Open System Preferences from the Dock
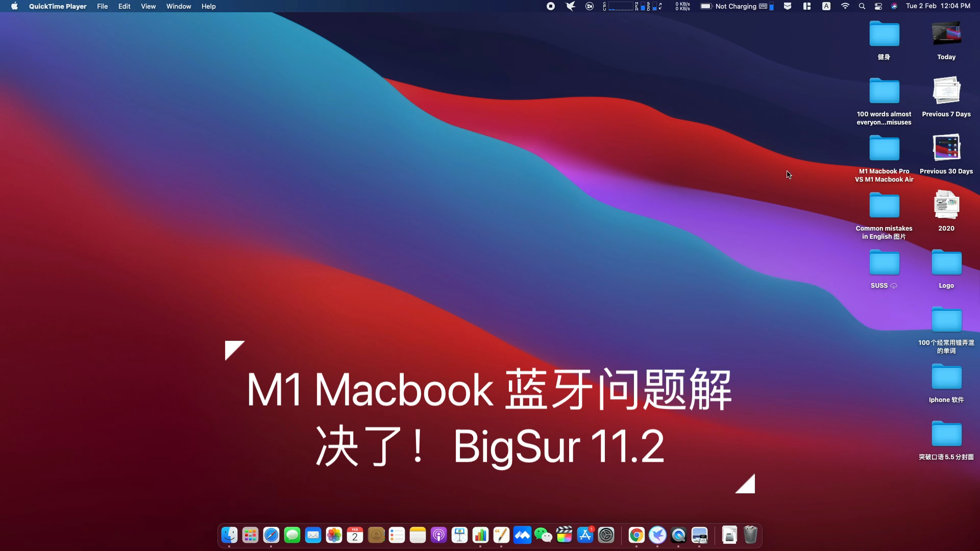This screenshot has height=551, width=980. (x=606, y=535)
